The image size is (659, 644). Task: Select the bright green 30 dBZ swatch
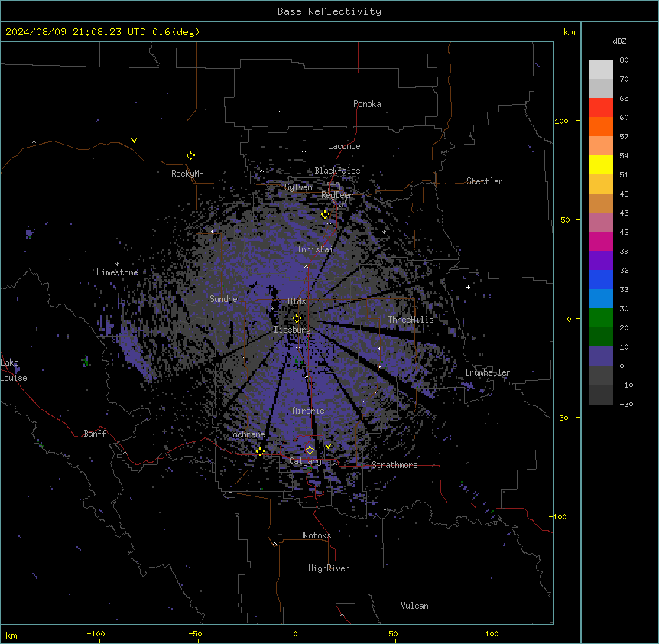click(x=601, y=318)
